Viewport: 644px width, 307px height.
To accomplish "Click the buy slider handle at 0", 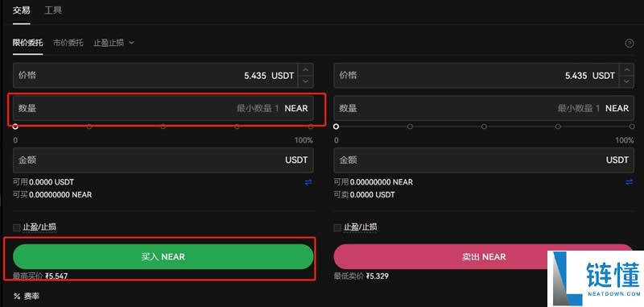I will tap(15, 127).
